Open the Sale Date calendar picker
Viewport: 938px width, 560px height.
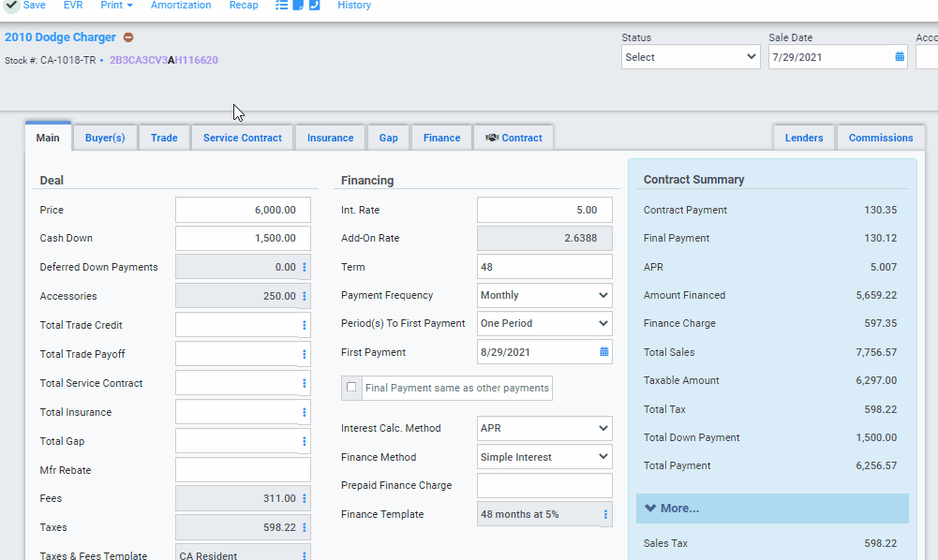(900, 57)
